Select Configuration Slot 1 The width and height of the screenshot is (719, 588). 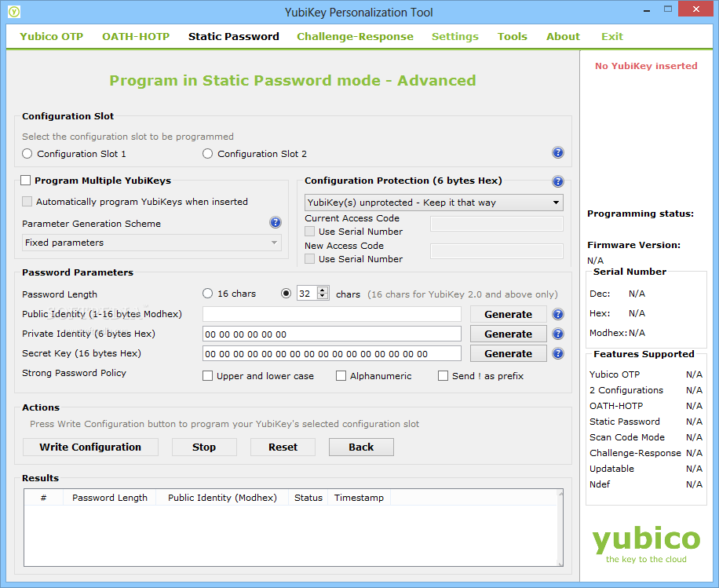point(27,154)
